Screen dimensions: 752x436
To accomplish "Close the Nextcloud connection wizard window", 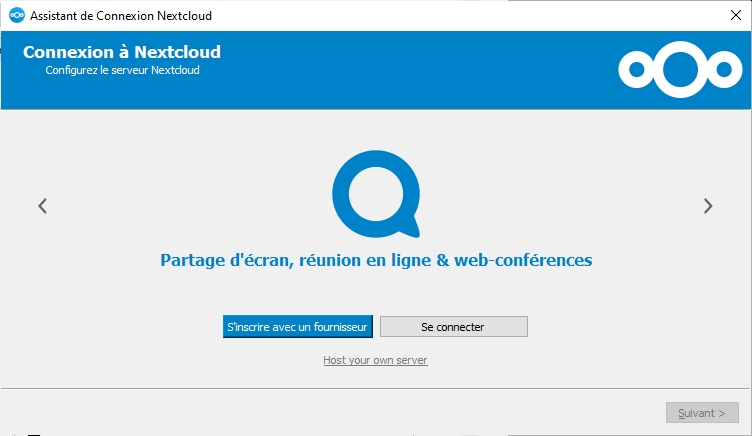I will click(735, 16).
